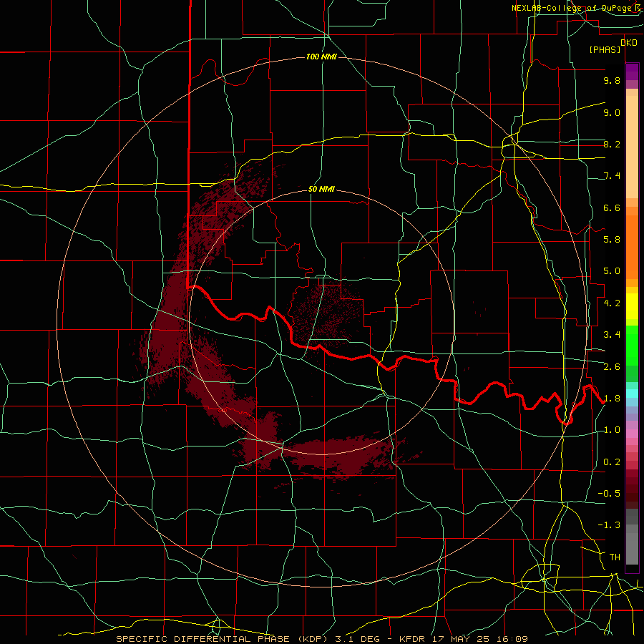The width and height of the screenshot is (644, 644).
Task: Click the -1.3 value on the color scale
Action: point(609,525)
